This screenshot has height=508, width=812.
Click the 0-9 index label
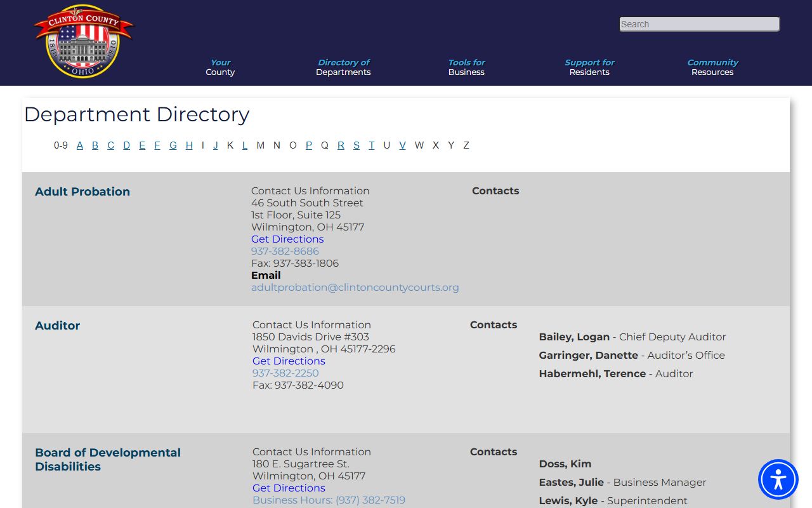(61, 145)
